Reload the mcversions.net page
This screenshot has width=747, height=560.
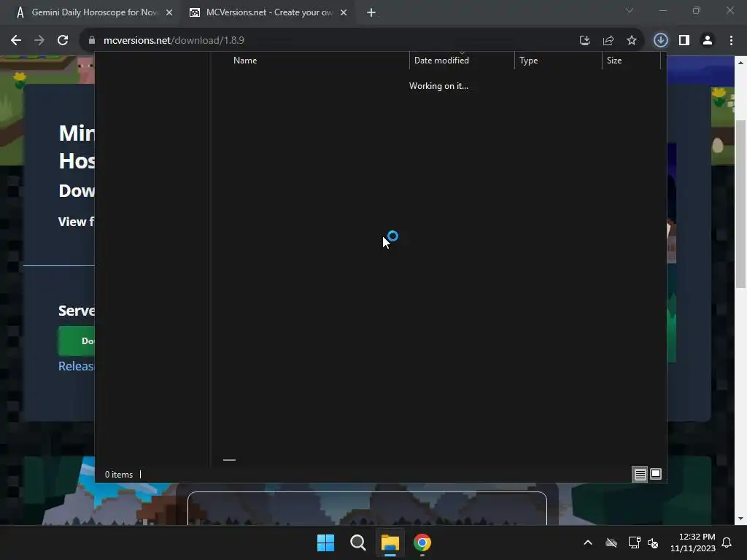[x=63, y=41]
